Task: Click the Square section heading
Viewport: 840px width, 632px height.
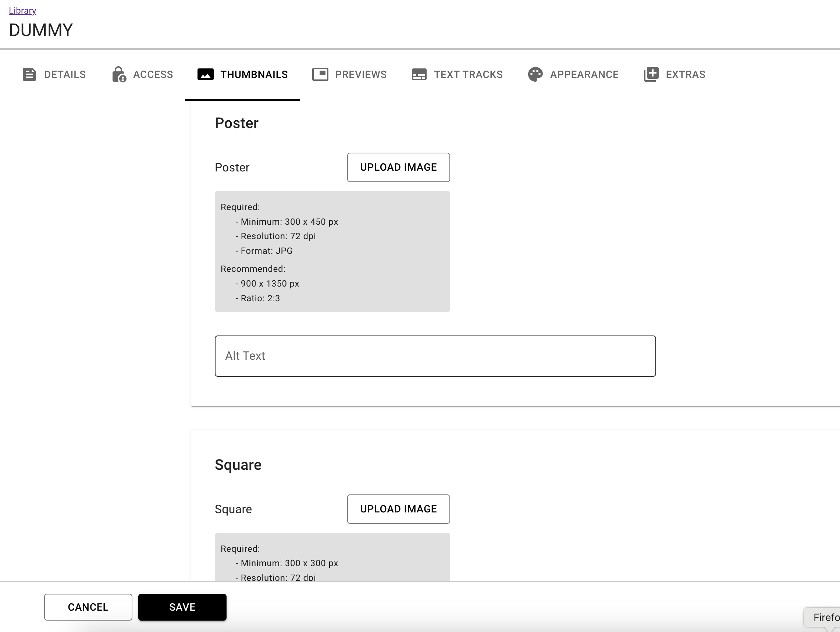Action: pyautogui.click(x=238, y=465)
